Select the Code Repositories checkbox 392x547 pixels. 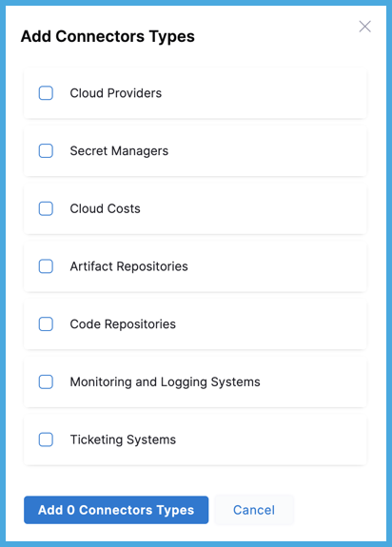click(x=46, y=324)
